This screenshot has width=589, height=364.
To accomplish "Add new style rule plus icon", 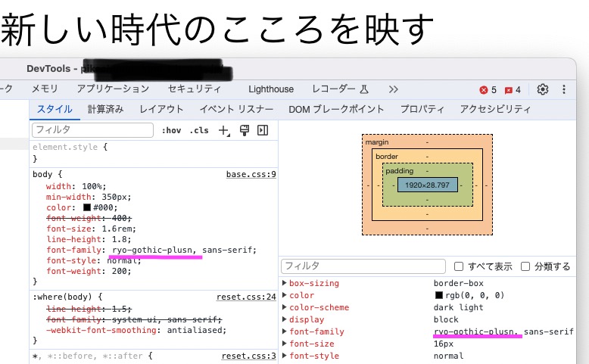I will pyautogui.click(x=224, y=130).
